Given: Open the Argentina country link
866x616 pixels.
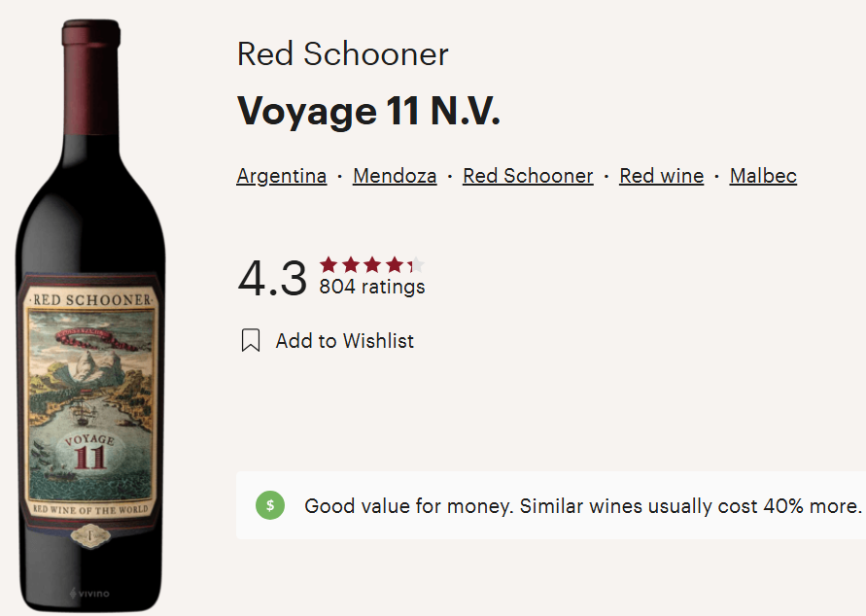Looking at the screenshot, I should (282, 176).
